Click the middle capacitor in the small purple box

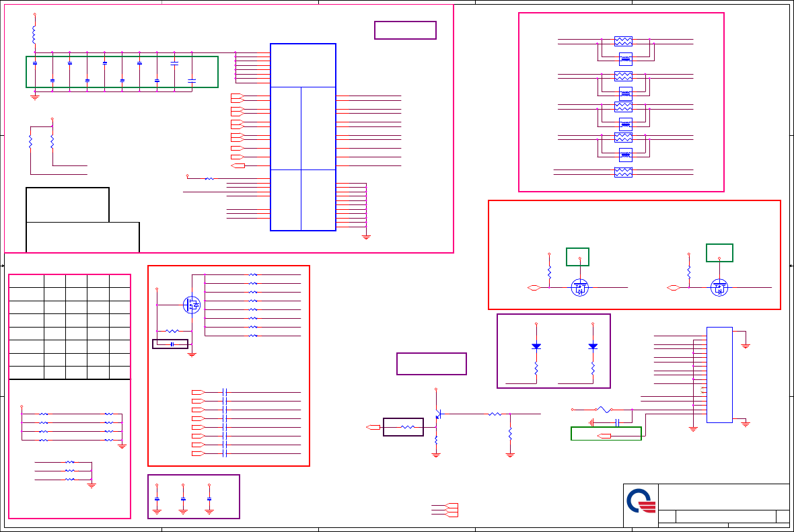coord(183,500)
